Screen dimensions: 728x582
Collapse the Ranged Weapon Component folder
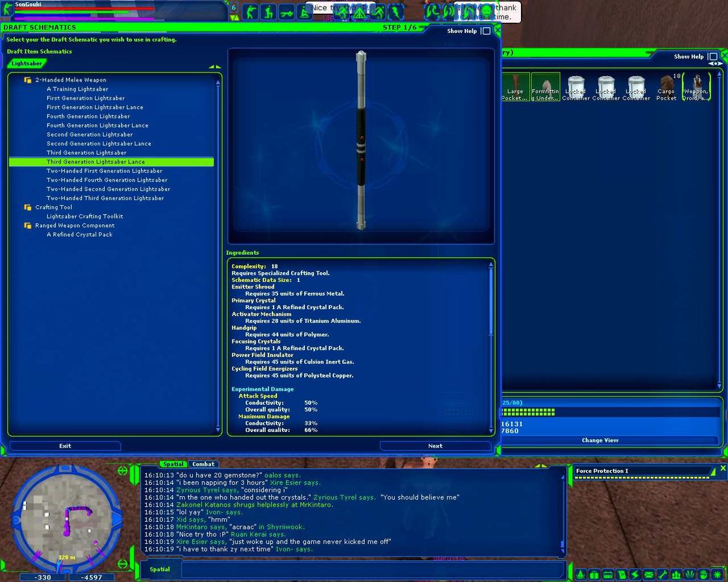coord(28,226)
